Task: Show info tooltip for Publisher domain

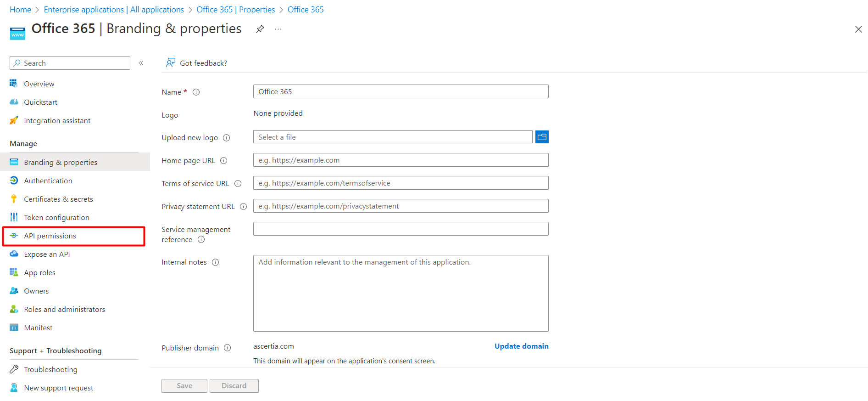Action: tap(227, 348)
